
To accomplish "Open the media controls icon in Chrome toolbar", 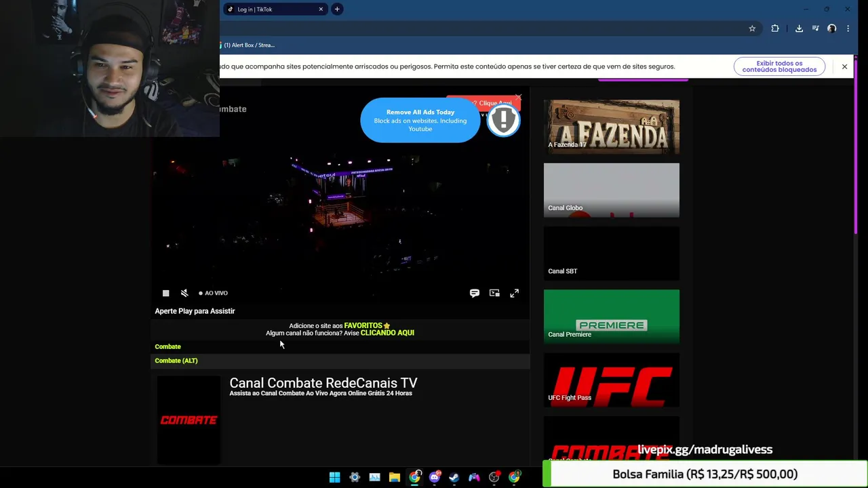I will (816, 28).
